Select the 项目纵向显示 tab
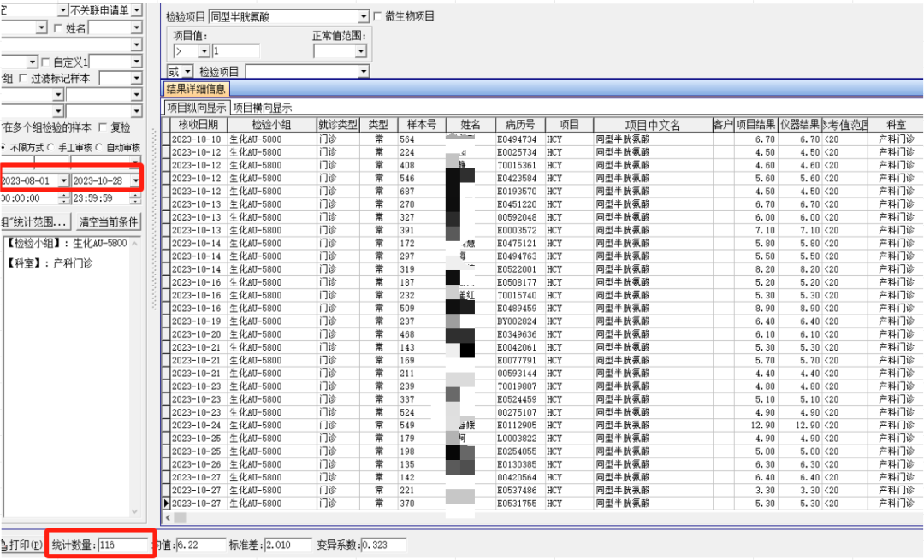924x560 pixels. point(196,107)
